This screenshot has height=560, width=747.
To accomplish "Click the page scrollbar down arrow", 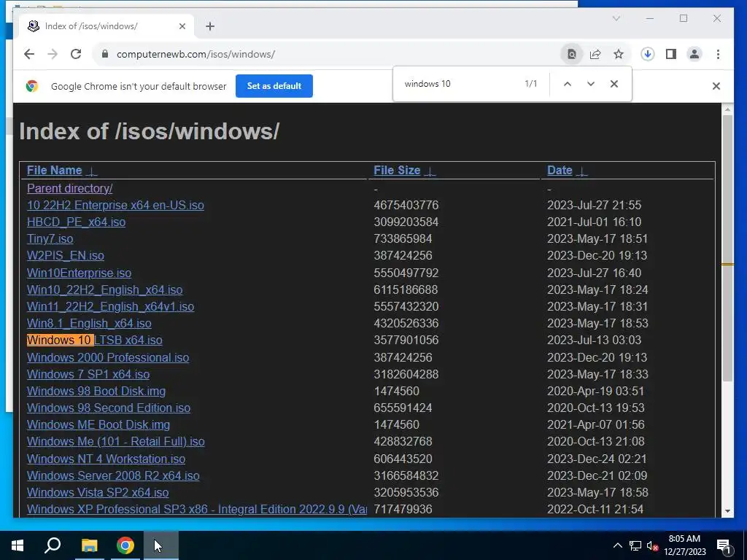I will pyautogui.click(x=727, y=511).
